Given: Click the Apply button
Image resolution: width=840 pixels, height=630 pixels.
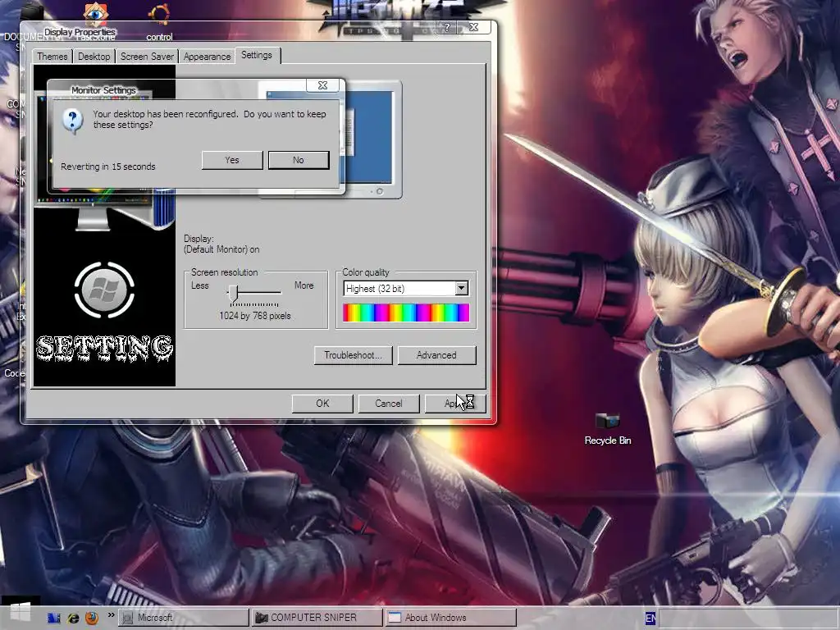Looking at the screenshot, I should click(x=454, y=404).
